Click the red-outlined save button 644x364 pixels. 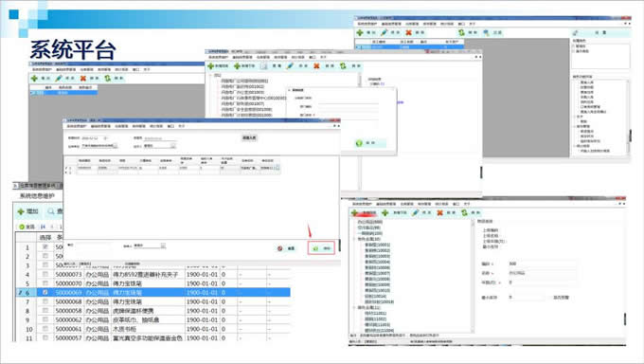click(x=322, y=248)
